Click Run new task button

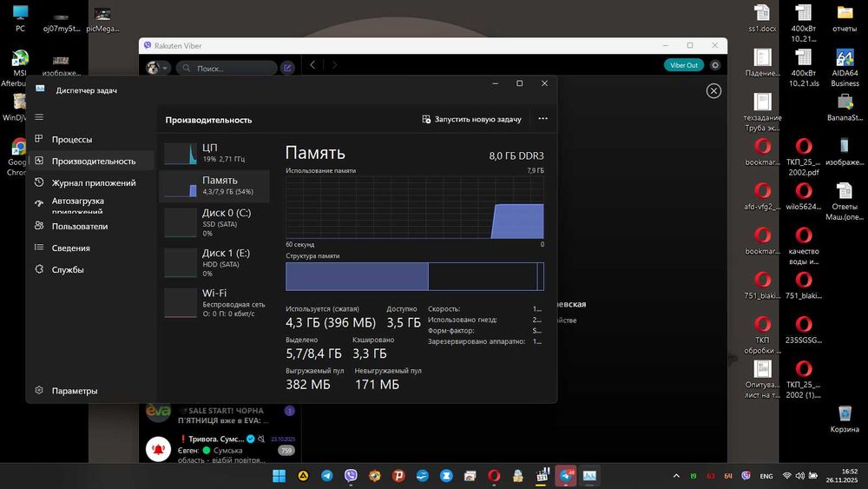click(471, 119)
